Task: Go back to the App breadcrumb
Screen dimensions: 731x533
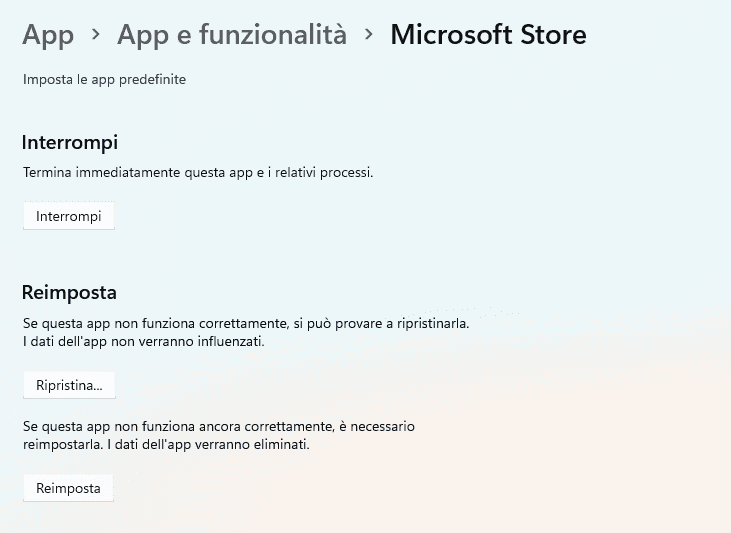Action: point(48,35)
